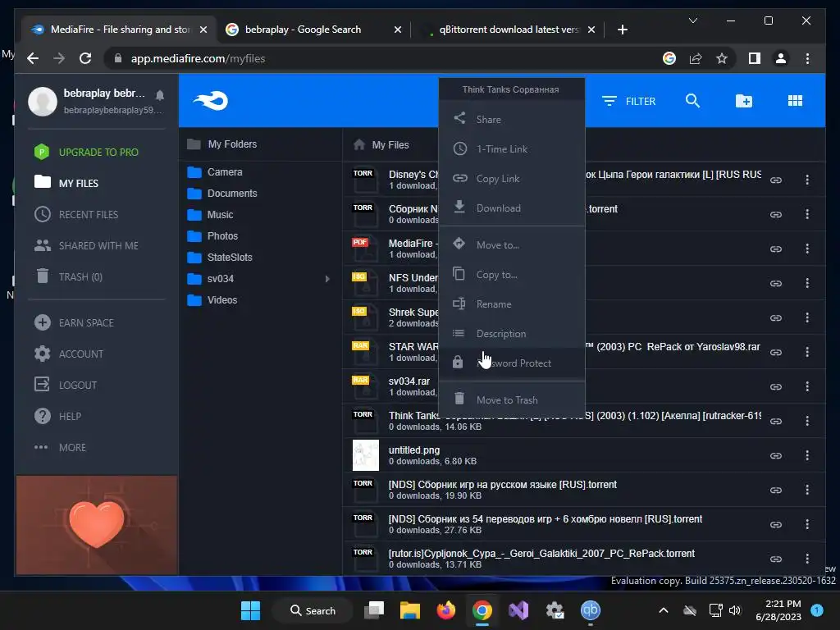840x630 pixels.
Task: Select Description in context menu
Action: [x=512, y=333]
